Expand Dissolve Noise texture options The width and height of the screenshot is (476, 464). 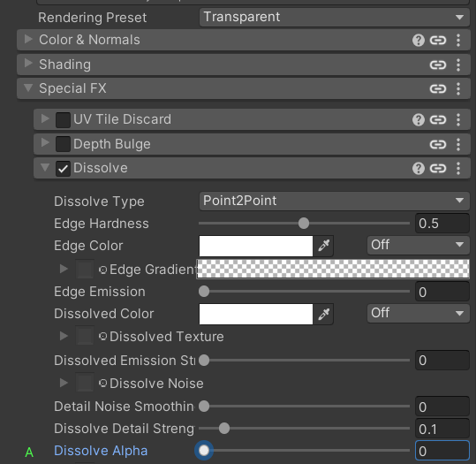[x=64, y=383]
